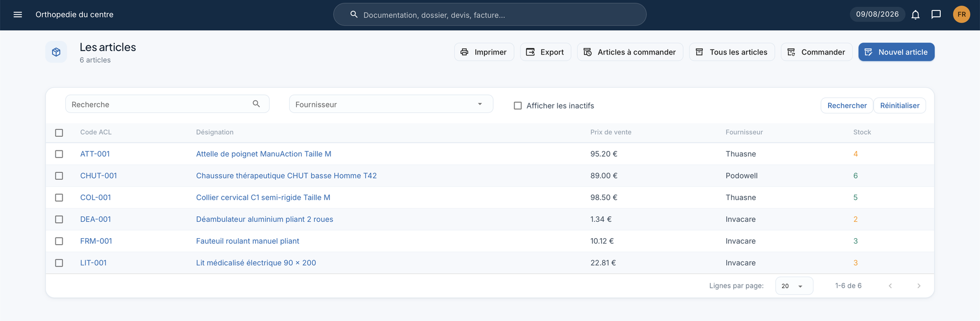Click the Orthopedie du centre title
The width and height of the screenshot is (980, 321).
click(75, 15)
